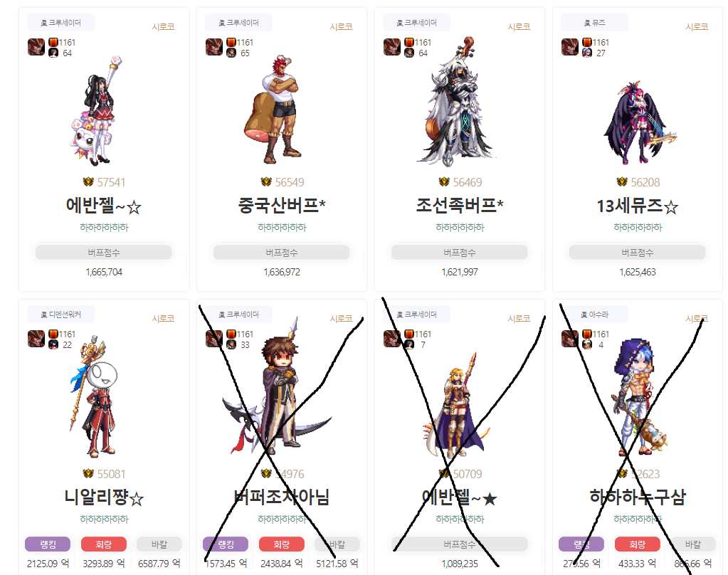Click the crown rank icon beside 55081

click(88, 473)
